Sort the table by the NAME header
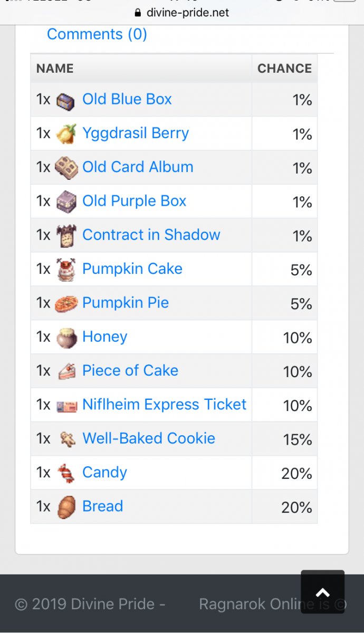Image resolution: width=364 pixels, height=633 pixels. click(55, 69)
